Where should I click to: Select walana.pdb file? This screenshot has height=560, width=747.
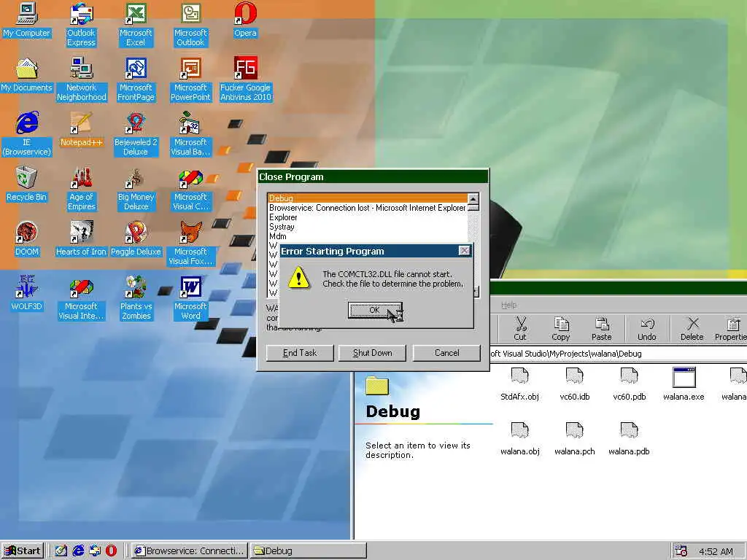629,440
